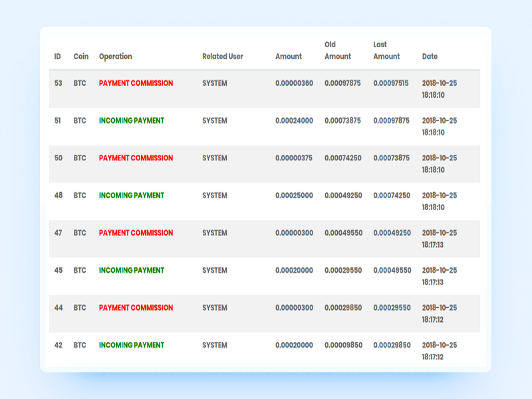Open INCOMING PAYMENT entry in row 51
This screenshot has width=532, height=399.
click(132, 120)
